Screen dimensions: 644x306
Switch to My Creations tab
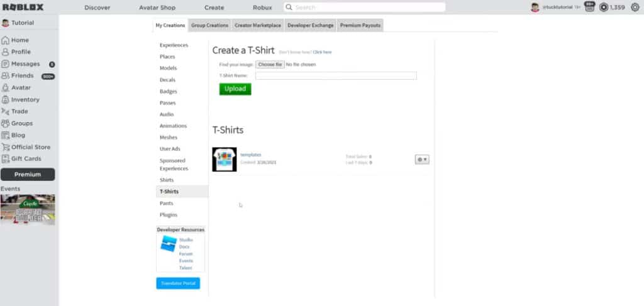pos(170,25)
